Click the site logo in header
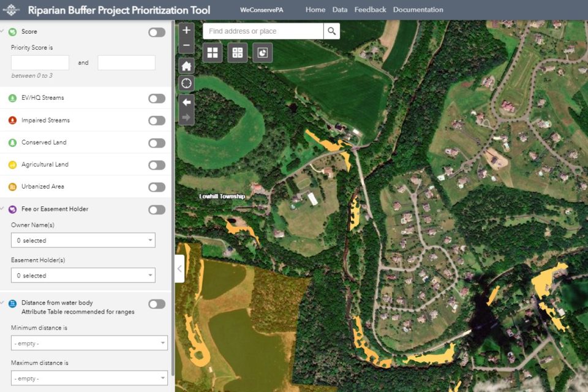588x392 pixels. [x=11, y=10]
